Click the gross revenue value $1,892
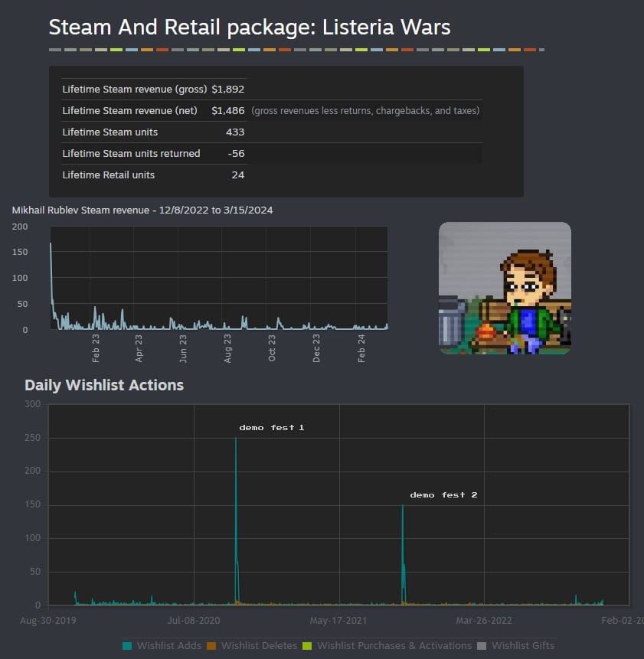 point(228,89)
